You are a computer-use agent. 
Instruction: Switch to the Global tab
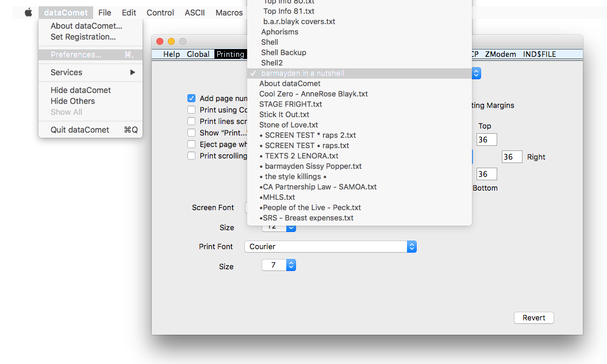click(x=198, y=54)
